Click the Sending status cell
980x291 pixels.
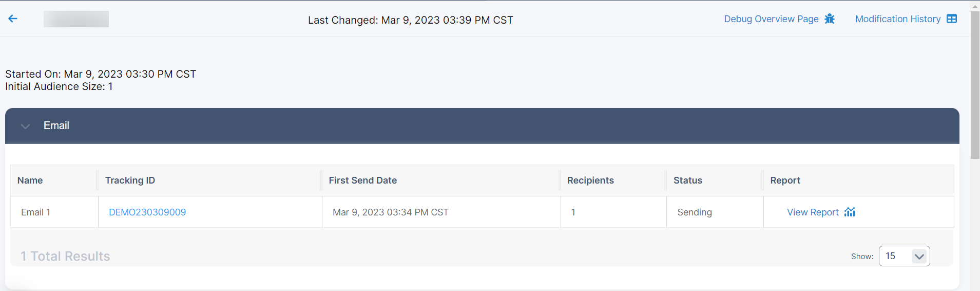(695, 212)
